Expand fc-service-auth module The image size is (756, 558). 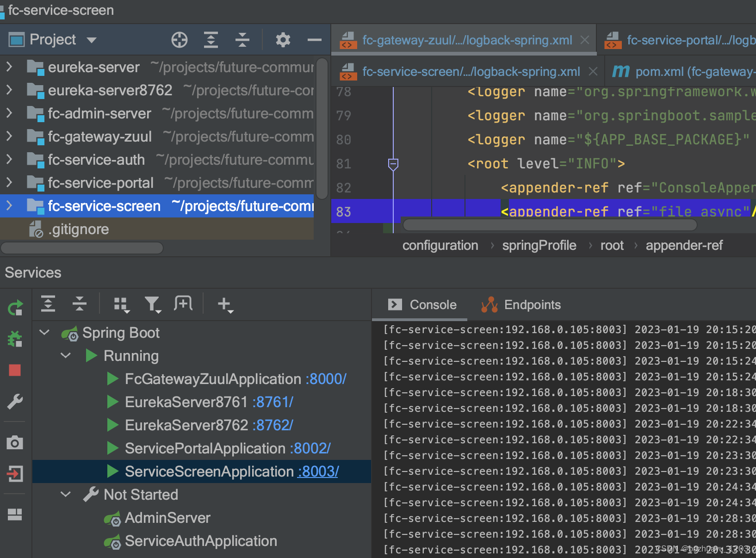pyautogui.click(x=9, y=160)
